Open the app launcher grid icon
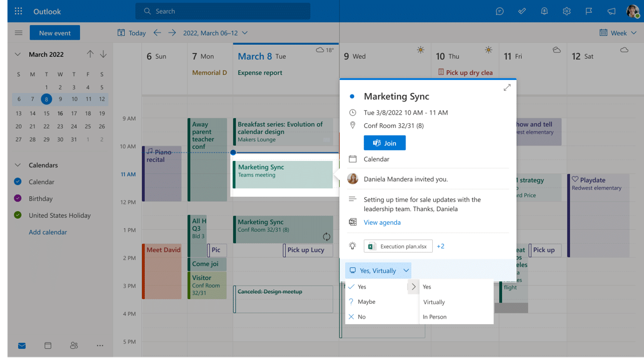This screenshot has width=644, height=360. coord(18,11)
